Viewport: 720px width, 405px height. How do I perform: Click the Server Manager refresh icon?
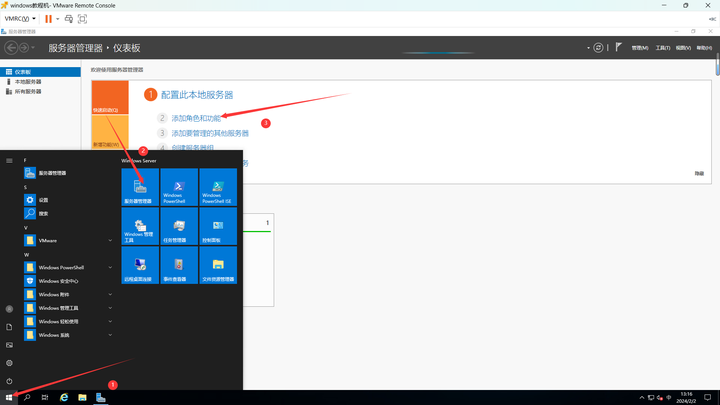click(x=598, y=48)
